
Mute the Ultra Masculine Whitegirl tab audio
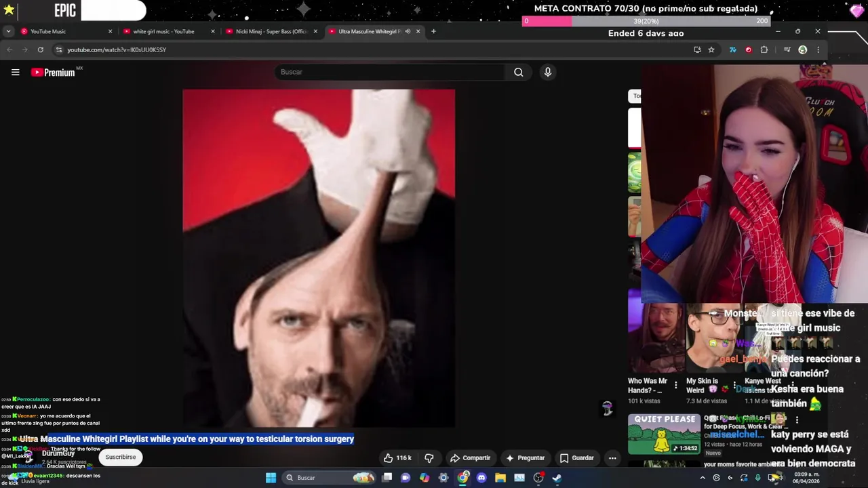tap(408, 31)
